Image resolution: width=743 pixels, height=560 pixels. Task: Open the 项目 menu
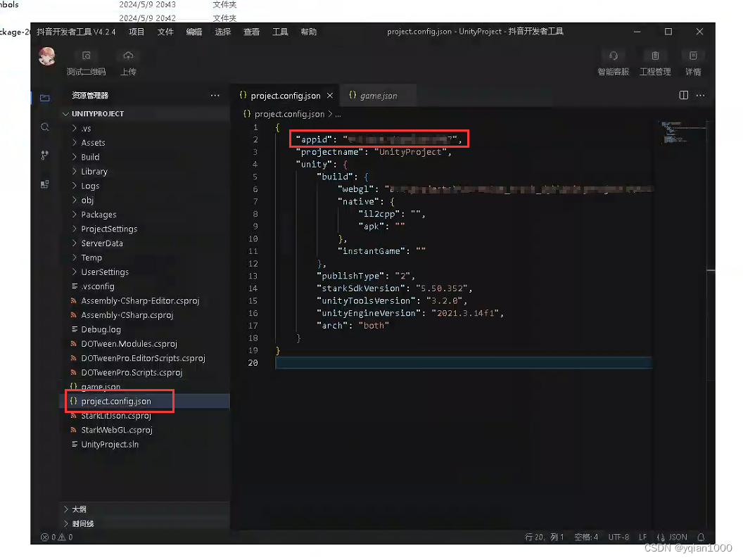click(x=136, y=32)
